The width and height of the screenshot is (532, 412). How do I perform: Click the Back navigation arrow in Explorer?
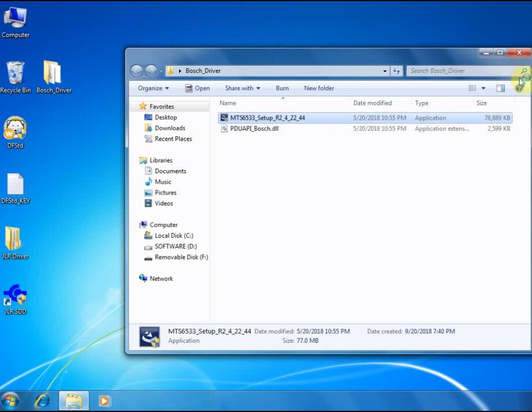point(137,71)
